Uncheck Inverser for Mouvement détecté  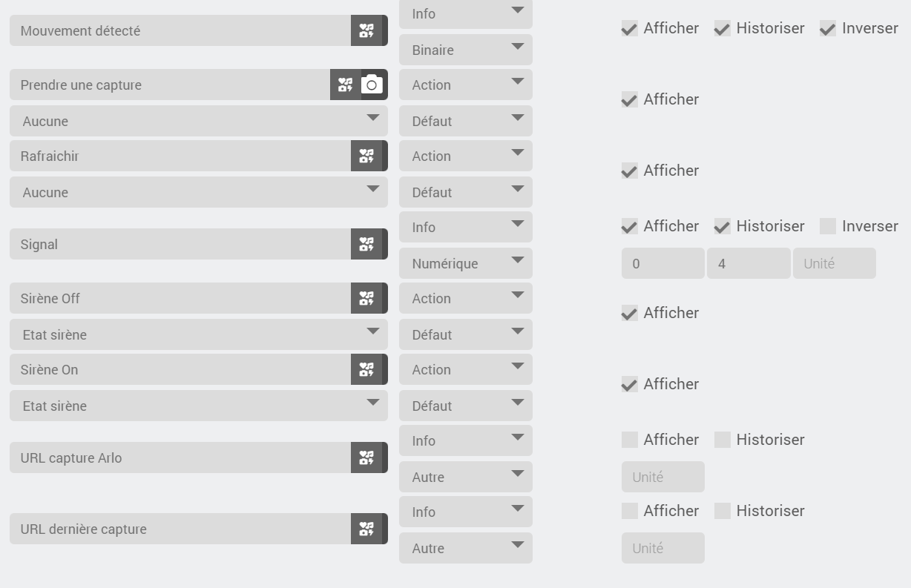(828, 29)
